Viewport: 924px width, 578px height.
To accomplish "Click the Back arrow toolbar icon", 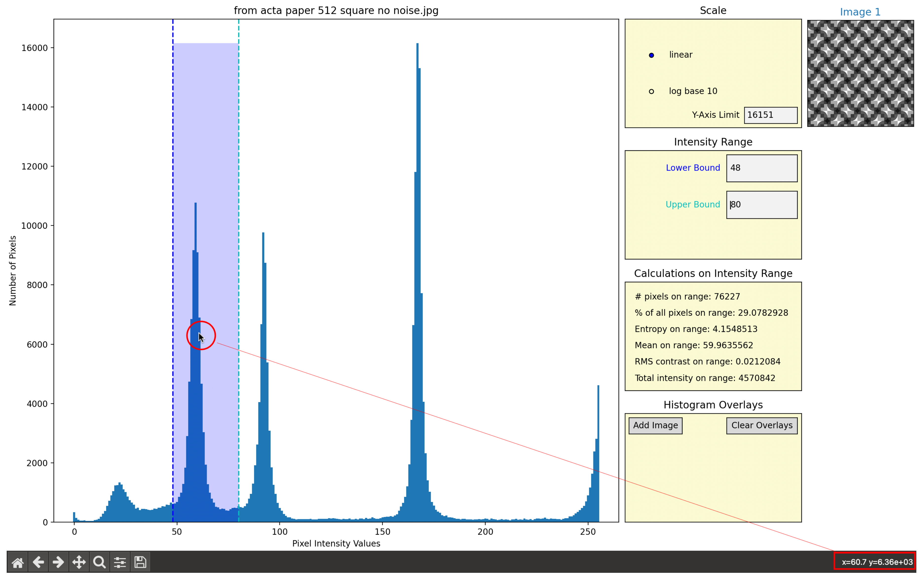I will click(38, 562).
